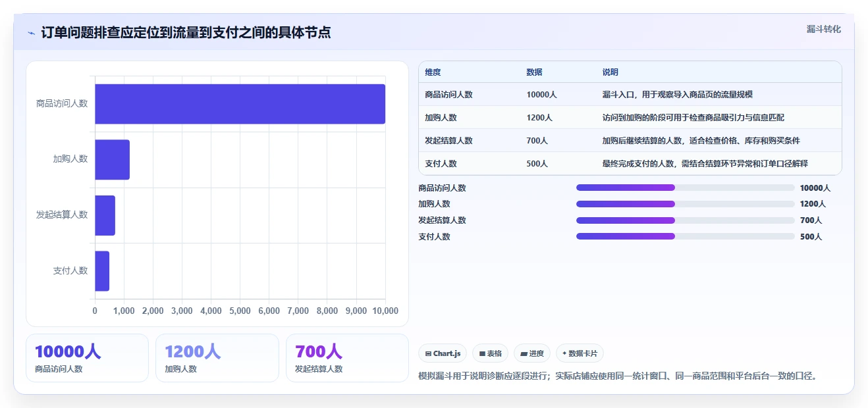Open the 700人 发起结算人数 data card
The height and width of the screenshot is (408, 868).
click(x=347, y=358)
